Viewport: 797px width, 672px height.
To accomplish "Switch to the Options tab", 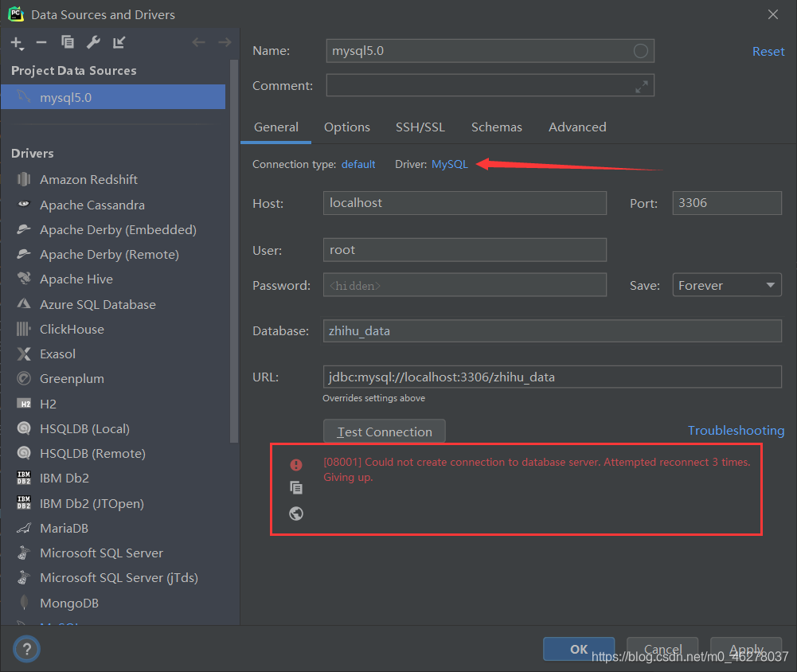I will tap(347, 127).
